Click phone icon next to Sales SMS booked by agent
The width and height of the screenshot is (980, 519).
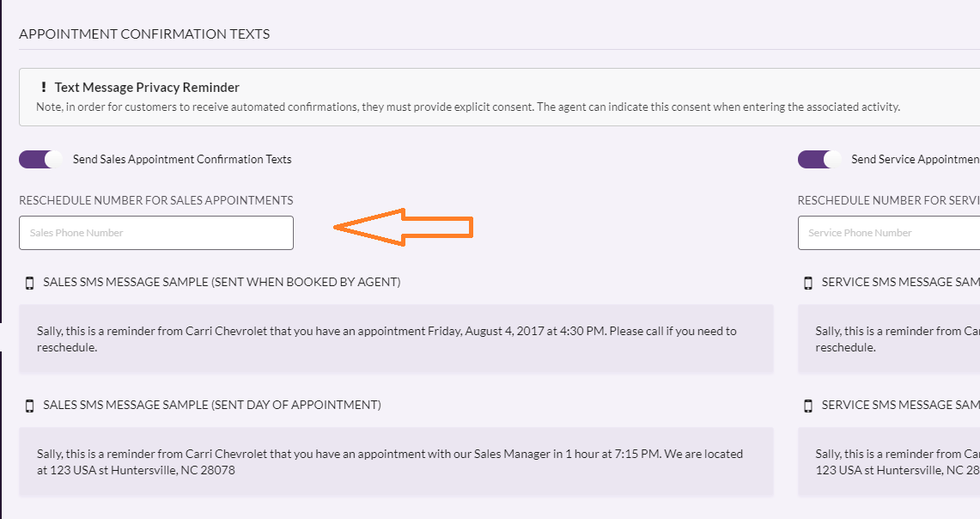[29, 283]
